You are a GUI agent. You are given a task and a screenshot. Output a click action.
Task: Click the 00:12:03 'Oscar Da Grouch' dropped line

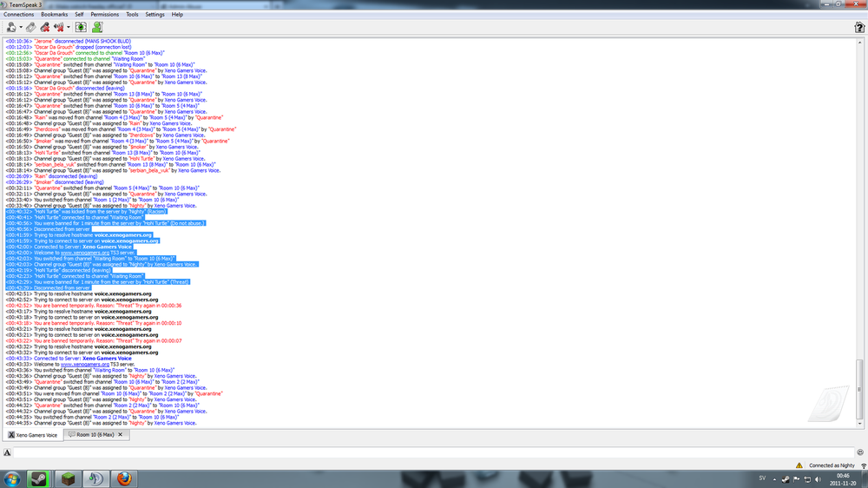69,47
